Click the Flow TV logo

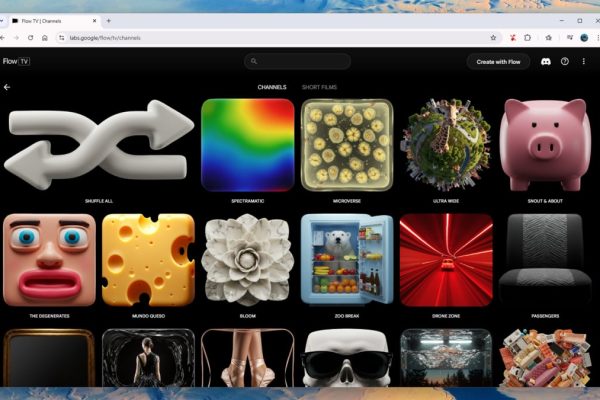coord(16,61)
